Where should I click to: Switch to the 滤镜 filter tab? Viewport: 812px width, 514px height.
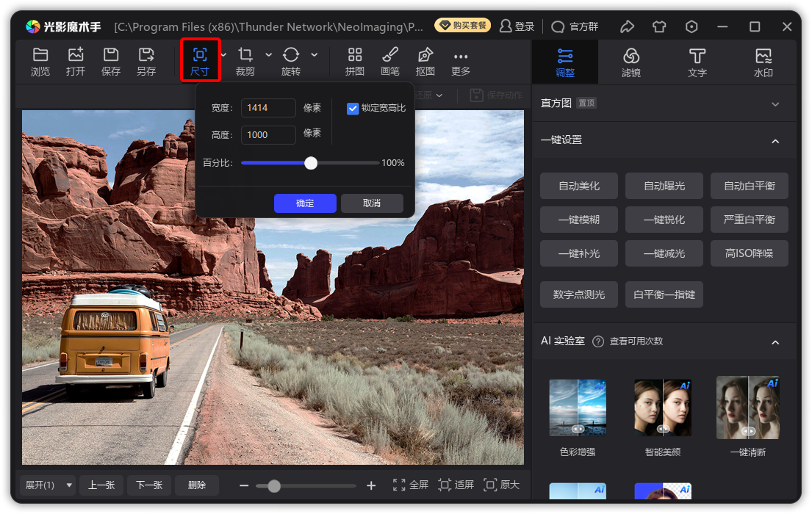coord(630,62)
